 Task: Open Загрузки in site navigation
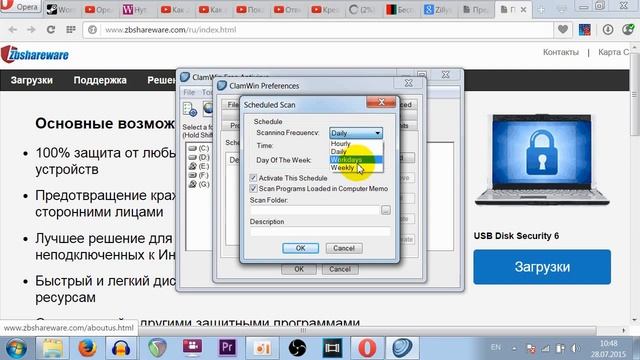(x=31, y=80)
